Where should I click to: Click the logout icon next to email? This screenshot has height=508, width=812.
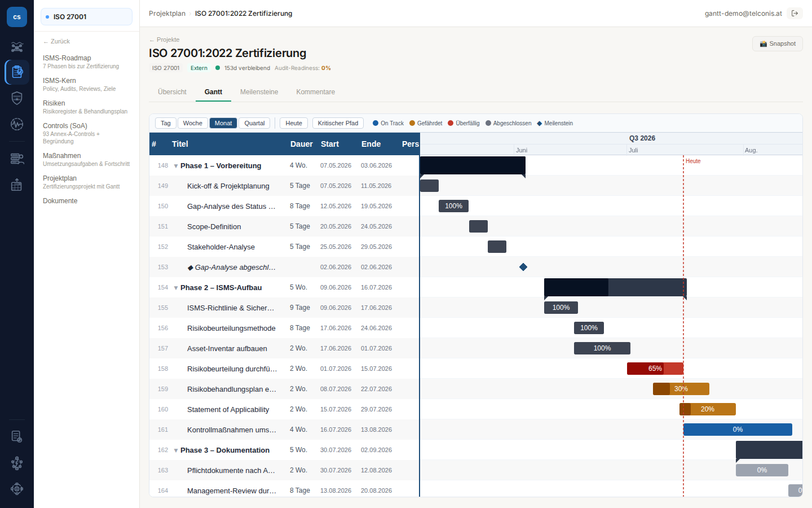[795, 14]
